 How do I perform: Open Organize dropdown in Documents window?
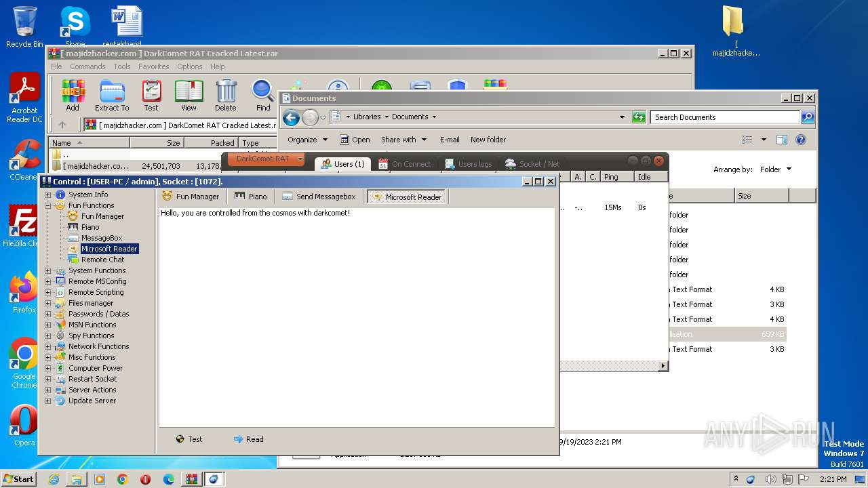307,140
